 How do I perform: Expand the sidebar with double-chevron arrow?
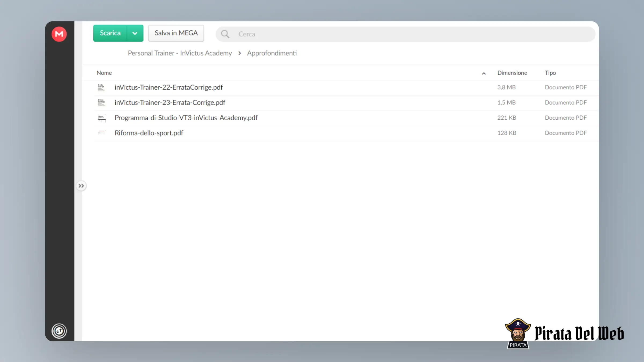coord(81,186)
